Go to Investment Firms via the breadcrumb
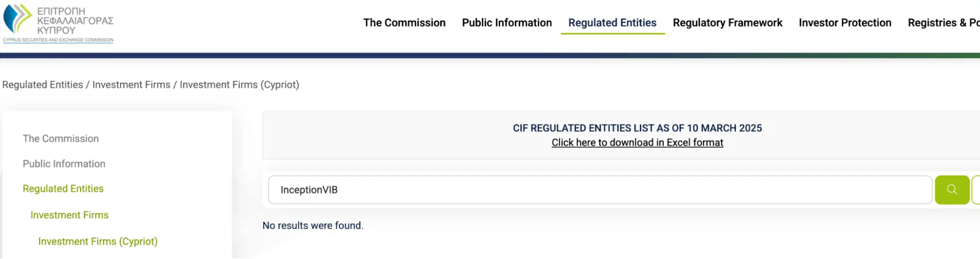This screenshot has height=259, width=980. pyautogui.click(x=131, y=85)
